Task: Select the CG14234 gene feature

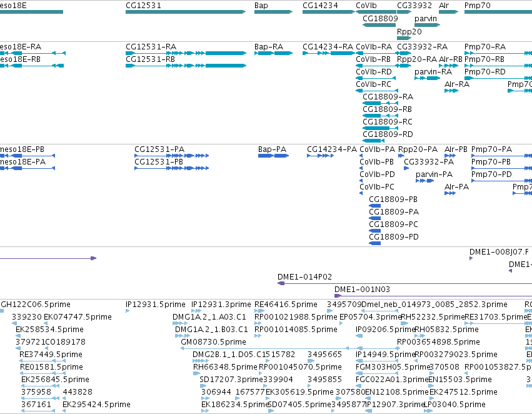Action: (x=328, y=12)
